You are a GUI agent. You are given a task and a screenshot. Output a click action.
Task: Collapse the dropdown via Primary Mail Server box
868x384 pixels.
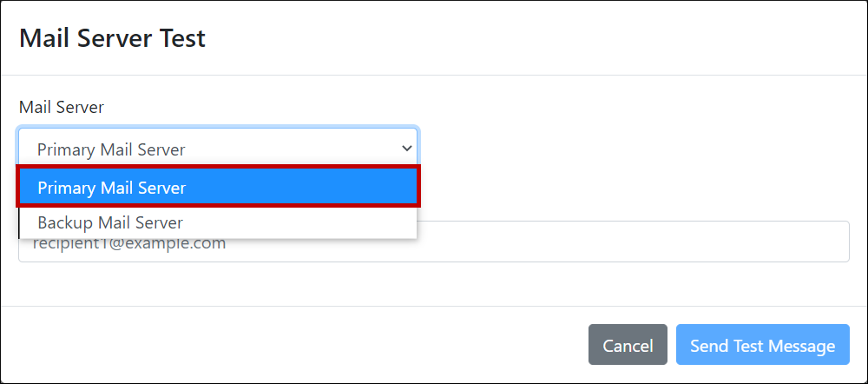pos(217,149)
